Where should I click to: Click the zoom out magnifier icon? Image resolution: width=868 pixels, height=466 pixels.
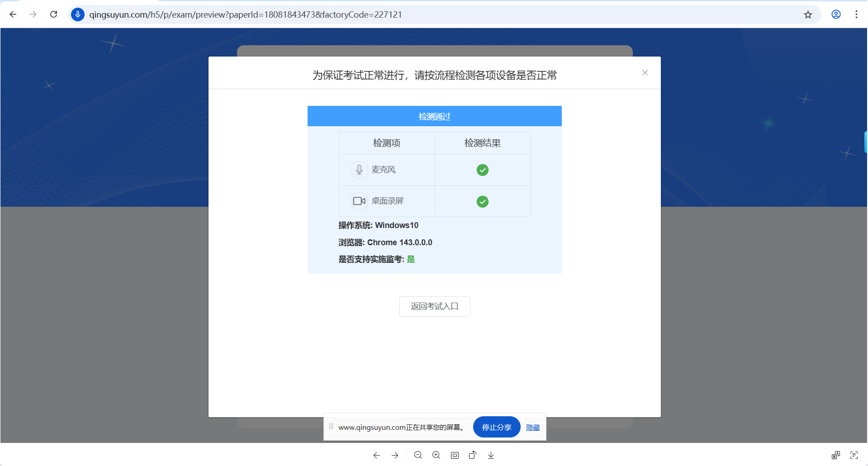418,455
